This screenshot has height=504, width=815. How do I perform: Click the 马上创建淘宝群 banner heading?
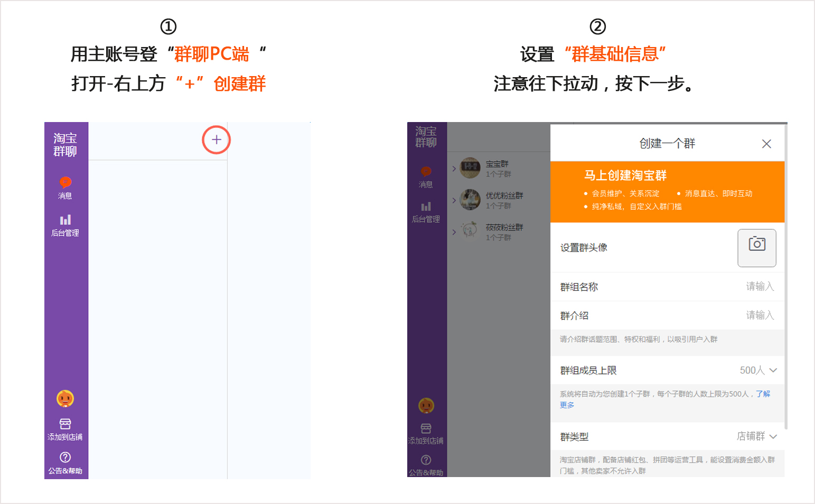(625, 175)
